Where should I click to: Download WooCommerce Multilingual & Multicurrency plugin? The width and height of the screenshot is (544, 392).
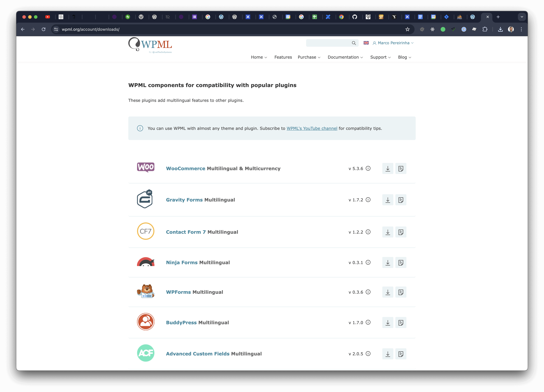388,169
